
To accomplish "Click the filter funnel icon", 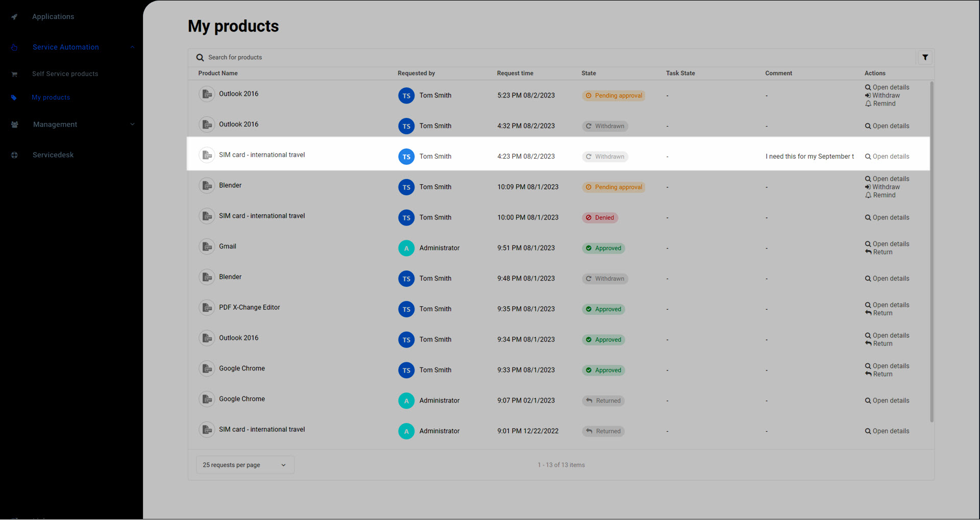I will click(925, 58).
